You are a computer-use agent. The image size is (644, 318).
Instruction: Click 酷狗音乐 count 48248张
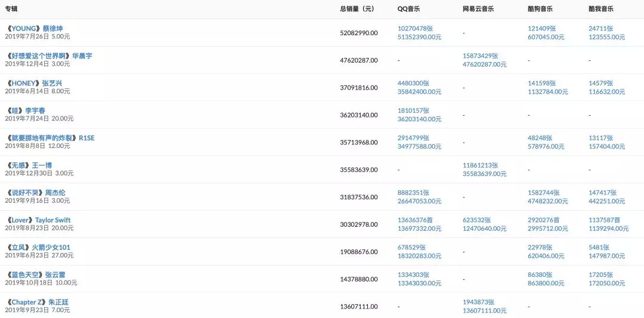pos(540,138)
